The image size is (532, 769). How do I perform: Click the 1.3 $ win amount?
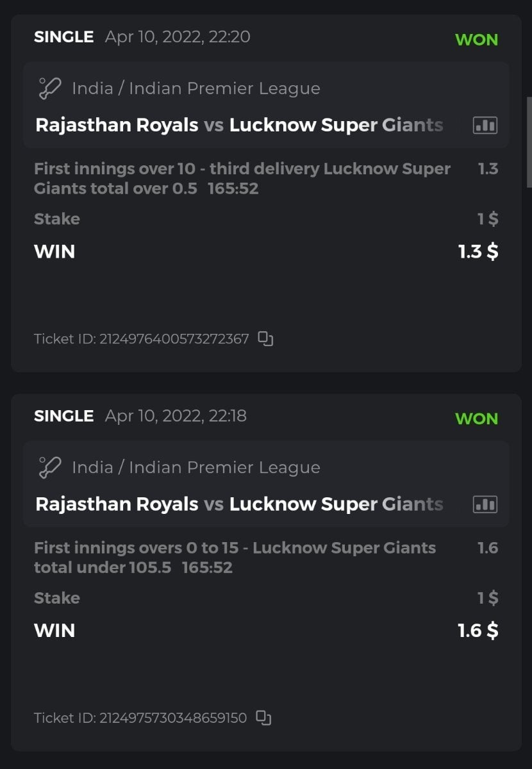(x=478, y=252)
